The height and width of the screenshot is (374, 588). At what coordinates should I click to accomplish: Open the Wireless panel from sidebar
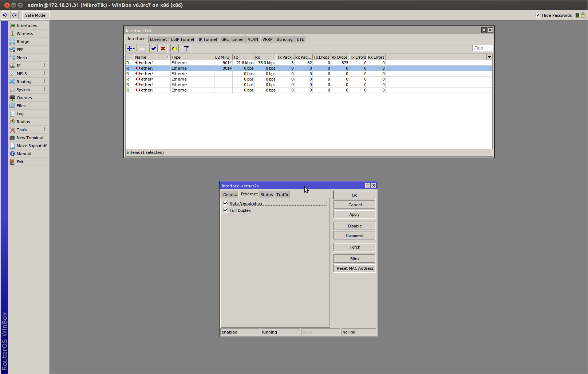tap(24, 33)
